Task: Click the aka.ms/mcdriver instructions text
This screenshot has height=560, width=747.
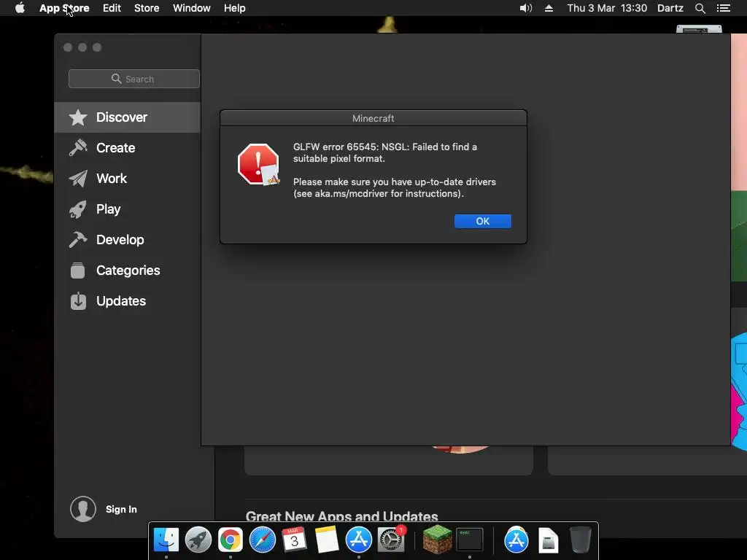Action: click(x=395, y=187)
